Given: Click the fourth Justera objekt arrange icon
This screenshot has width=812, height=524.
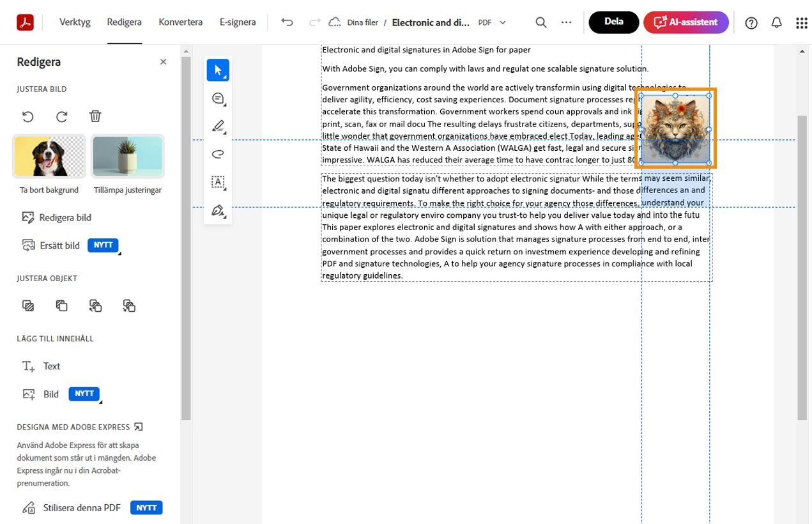Looking at the screenshot, I should click(129, 306).
